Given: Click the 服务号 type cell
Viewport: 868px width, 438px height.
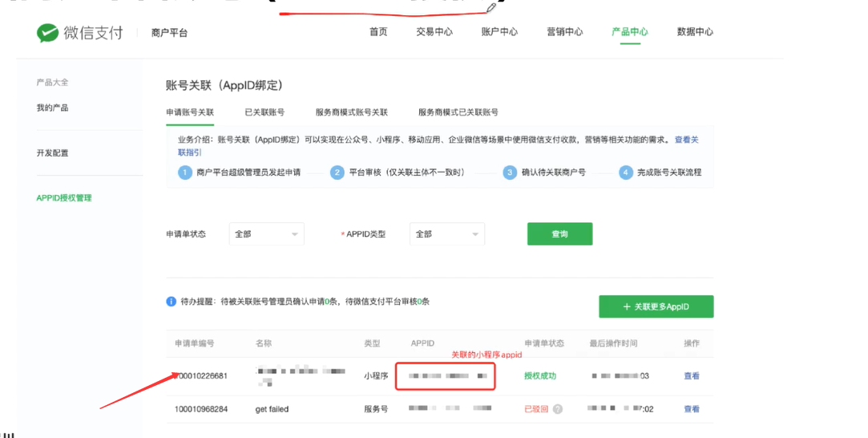Looking at the screenshot, I should [x=376, y=409].
